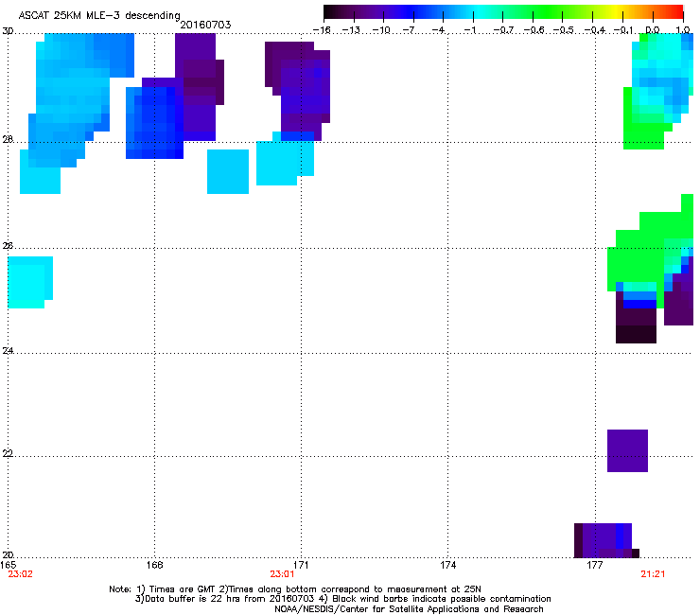
Task: Click latitude label 30 on the left axis
Action: point(8,31)
